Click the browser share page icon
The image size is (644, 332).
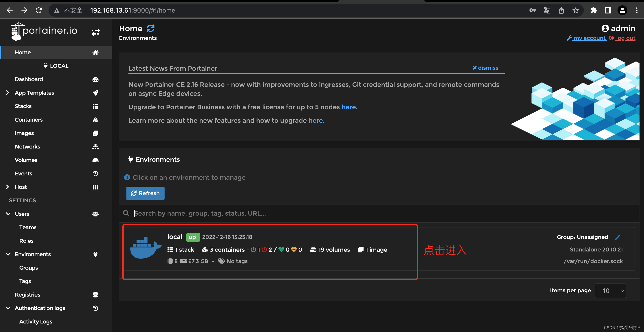pyautogui.click(x=561, y=11)
